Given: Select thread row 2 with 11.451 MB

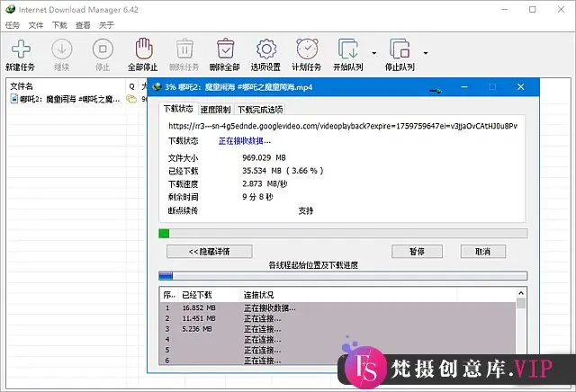Looking at the screenshot, I should click(x=337, y=318).
